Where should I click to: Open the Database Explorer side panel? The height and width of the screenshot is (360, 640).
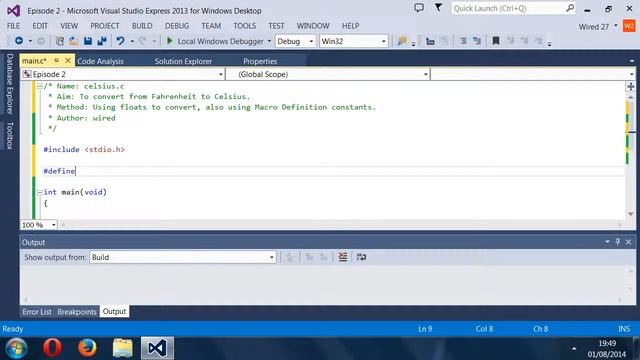pos(10,84)
